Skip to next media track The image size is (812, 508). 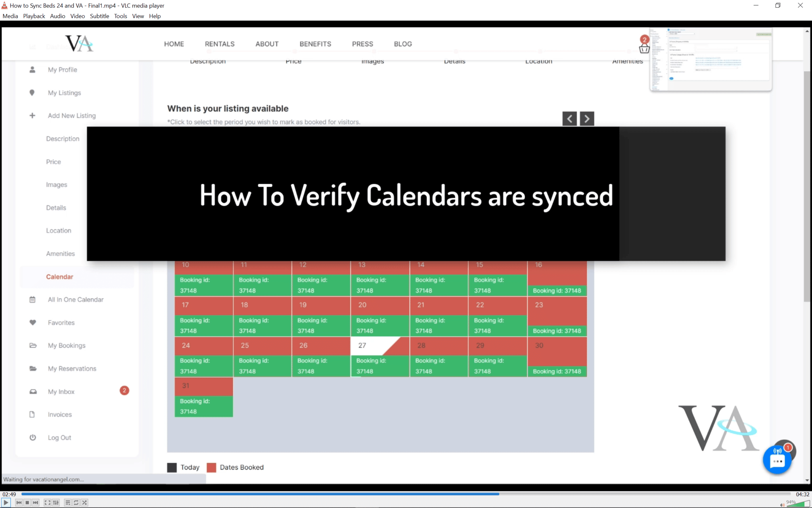(x=36, y=502)
